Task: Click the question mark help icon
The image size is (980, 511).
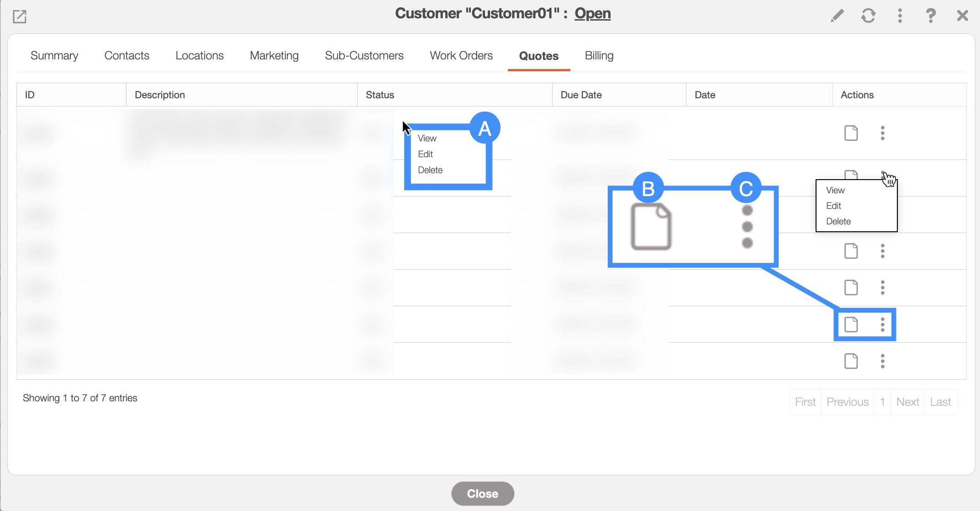Action: coord(931,16)
